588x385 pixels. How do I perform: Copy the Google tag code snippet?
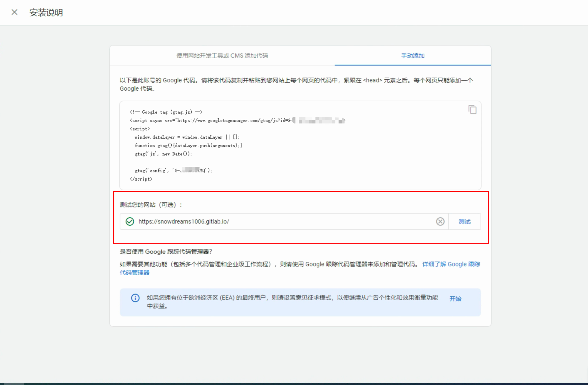click(x=472, y=110)
